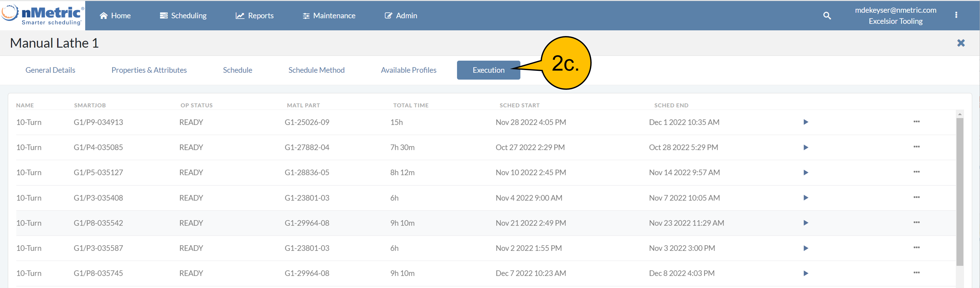Select the Schedule Method tab
This screenshot has width=980, height=288.
pyautogui.click(x=316, y=70)
